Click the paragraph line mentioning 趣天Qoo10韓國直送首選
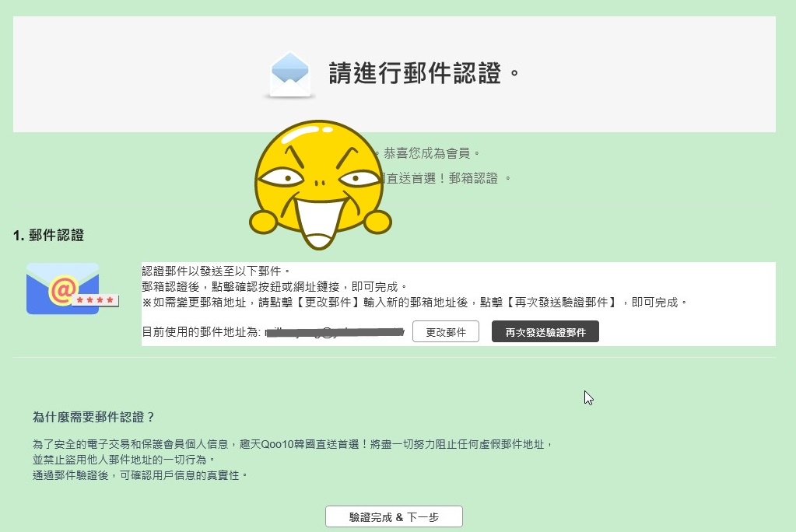The image size is (796, 532). (293, 444)
